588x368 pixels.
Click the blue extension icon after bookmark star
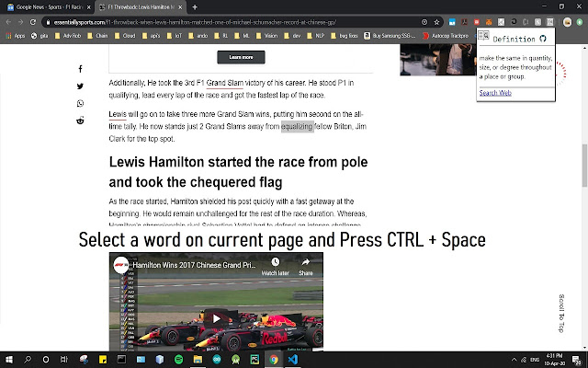pos(452,22)
